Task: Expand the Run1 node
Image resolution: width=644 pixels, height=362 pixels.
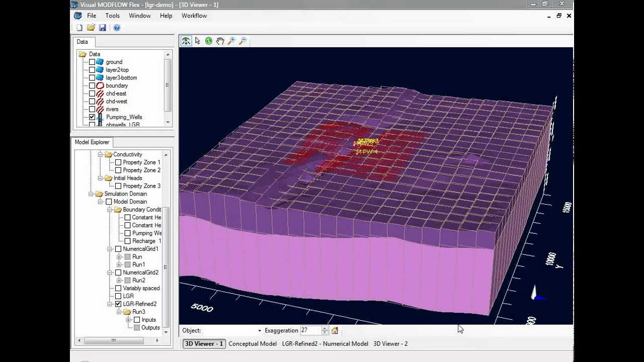Action: point(119,264)
